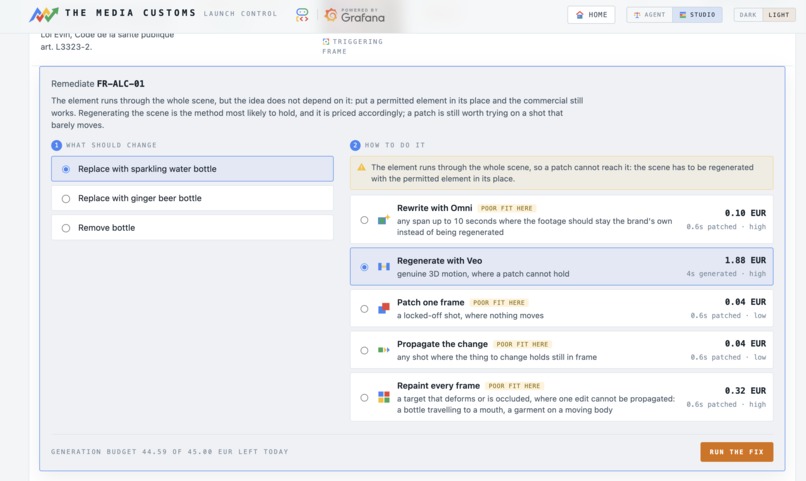806x481 pixels.
Task: Choose the Propagate the change radio
Action: coord(364,350)
